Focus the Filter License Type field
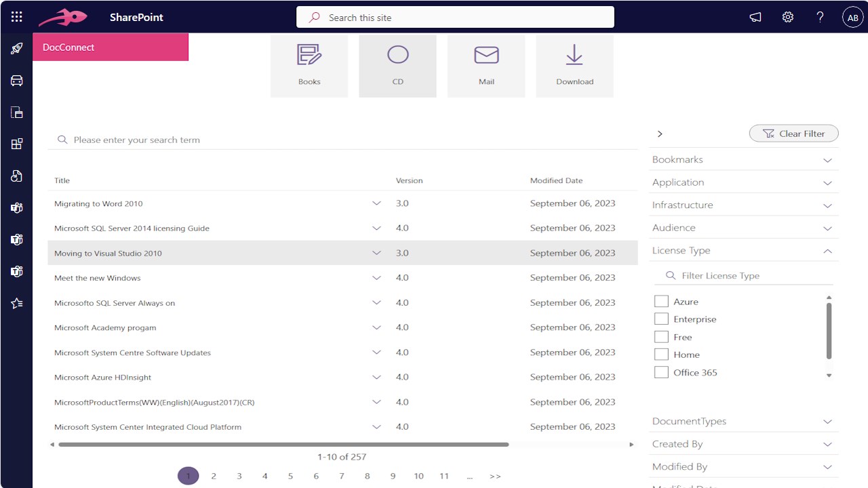Image resolution: width=868 pixels, height=488 pixels. tap(745, 275)
